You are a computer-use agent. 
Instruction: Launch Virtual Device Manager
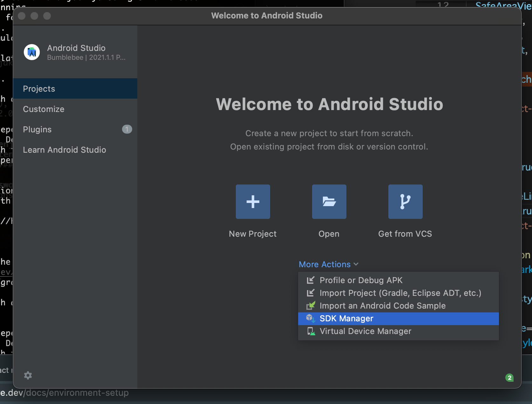click(399, 331)
